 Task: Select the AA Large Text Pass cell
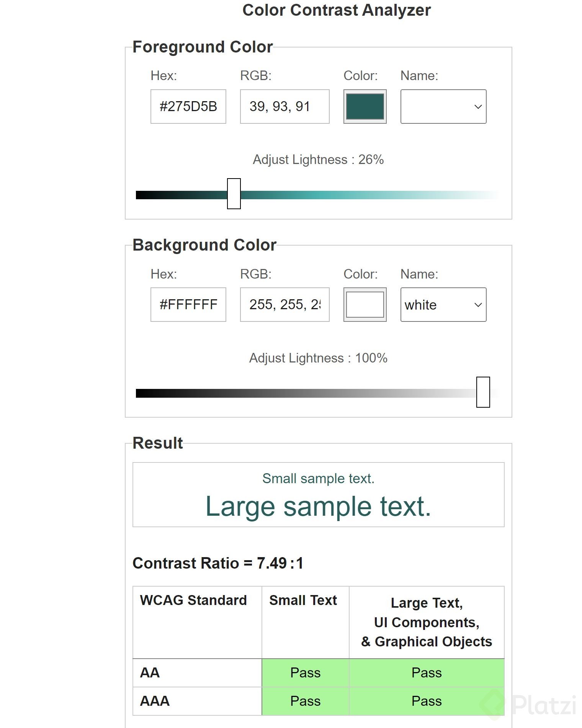pos(427,673)
